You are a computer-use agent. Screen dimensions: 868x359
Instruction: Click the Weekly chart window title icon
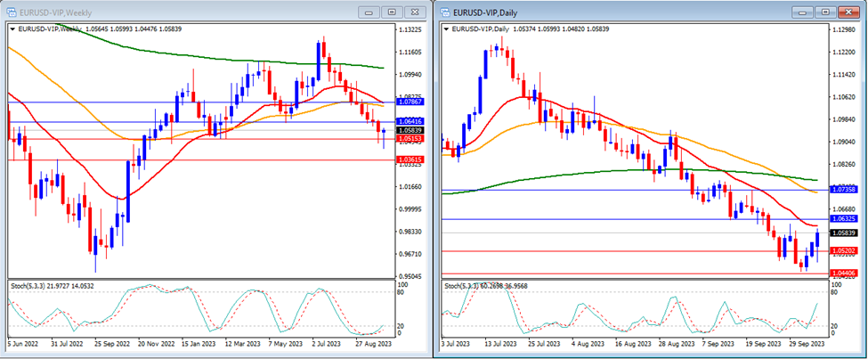point(11,11)
